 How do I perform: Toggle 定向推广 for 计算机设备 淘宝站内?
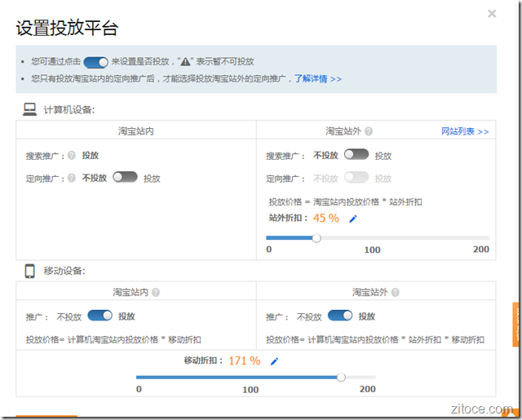point(125,177)
